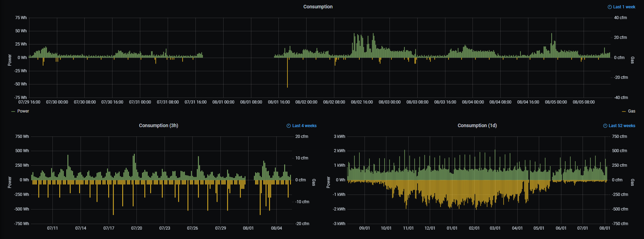Click the -40 cfm axis tick
Screen dimensions: 644x239
(621, 98)
